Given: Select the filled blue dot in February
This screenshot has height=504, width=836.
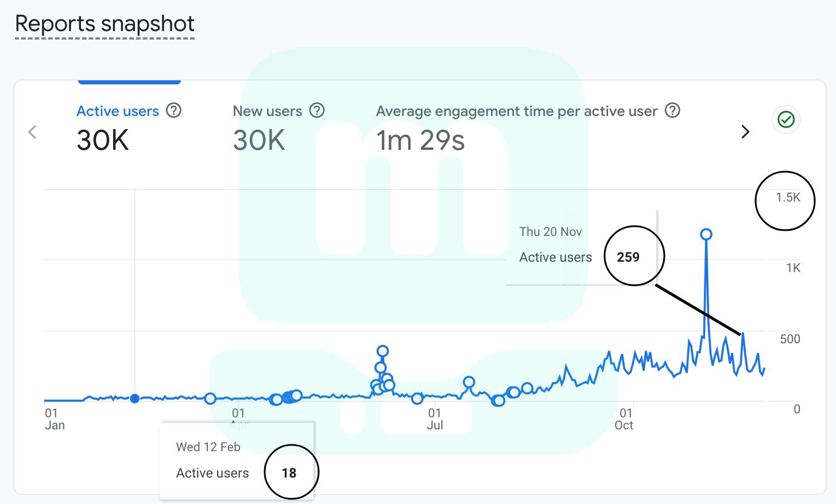Looking at the screenshot, I should pyautogui.click(x=135, y=398).
